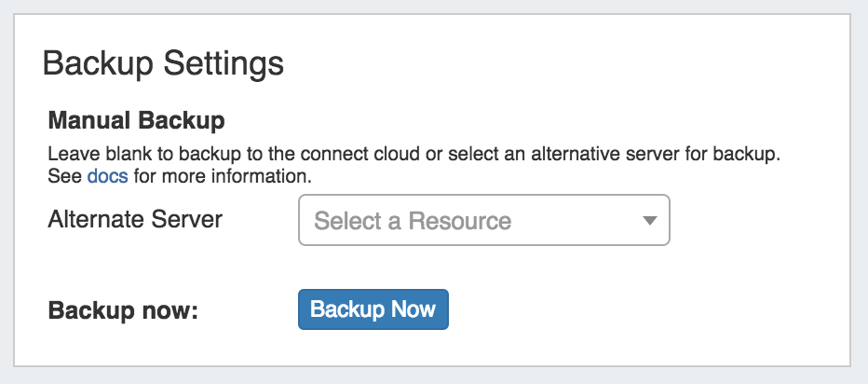Click the docs link
Image resolution: width=868 pixels, height=384 pixels.
[107, 175]
